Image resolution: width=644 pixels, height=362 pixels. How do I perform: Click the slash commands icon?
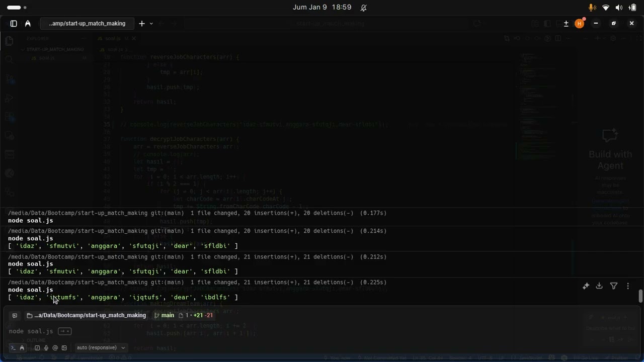pyautogui.click(x=37, y=348)
